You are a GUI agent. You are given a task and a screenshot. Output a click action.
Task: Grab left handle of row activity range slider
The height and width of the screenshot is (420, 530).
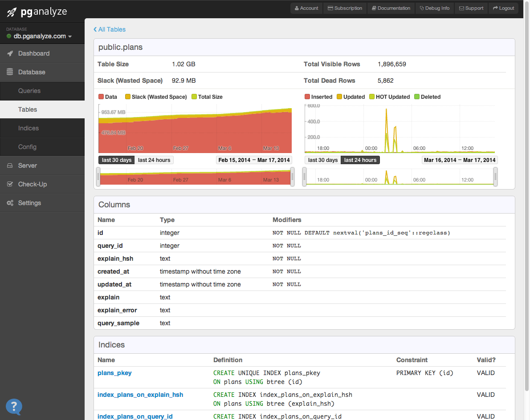point(304,177)
